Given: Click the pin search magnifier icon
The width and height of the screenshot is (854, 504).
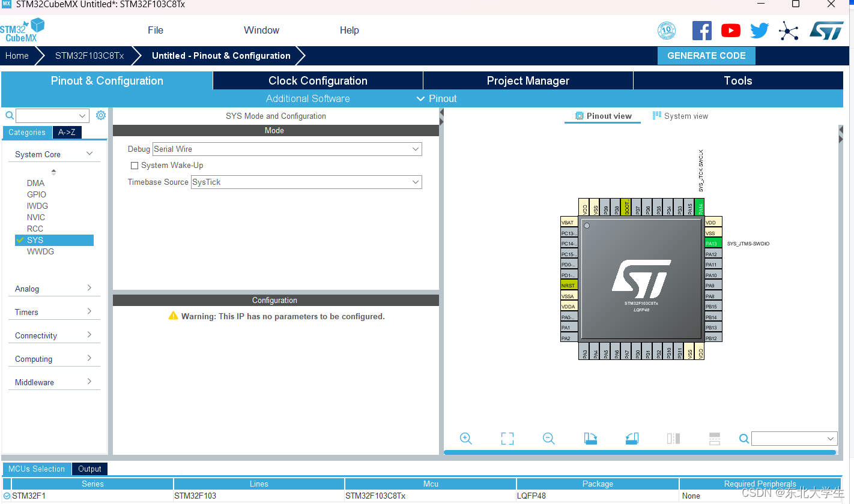Looking at the screenshot, I should click(744, 439).
